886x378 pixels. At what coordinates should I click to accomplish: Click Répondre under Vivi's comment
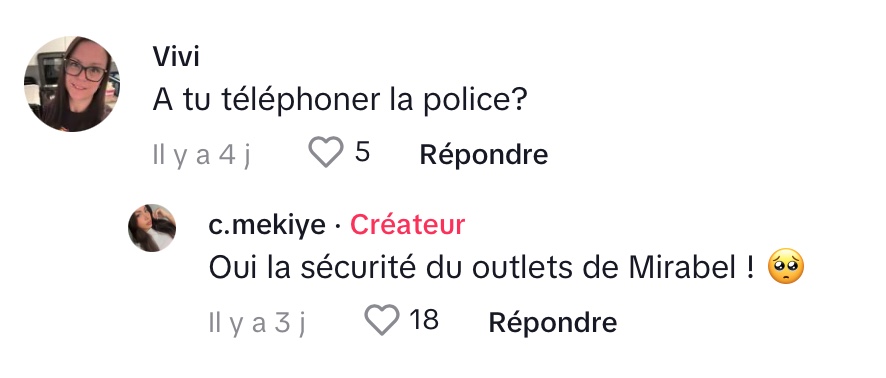pos(484,154)
